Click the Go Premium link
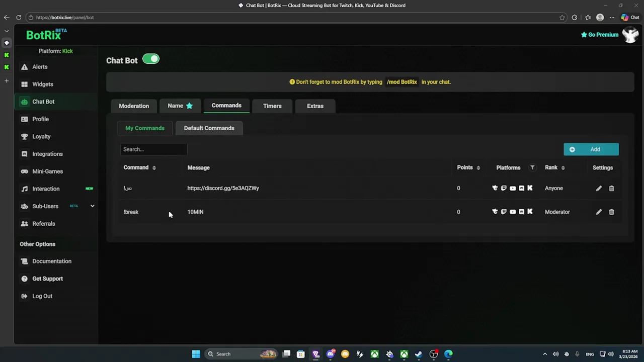Image resolution: width=644 pixels, height=362 pixels. 600,35
